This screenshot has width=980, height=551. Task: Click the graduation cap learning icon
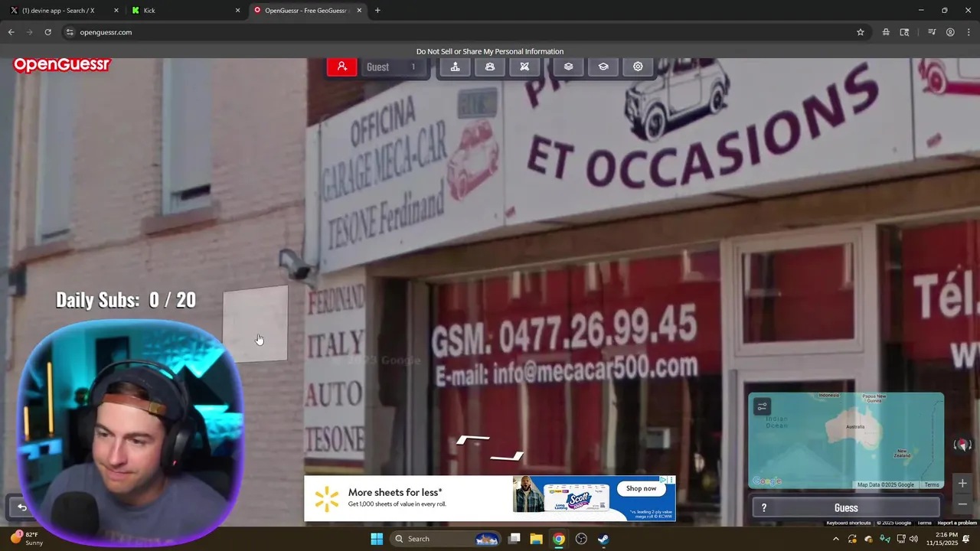[x=603, y=67]
